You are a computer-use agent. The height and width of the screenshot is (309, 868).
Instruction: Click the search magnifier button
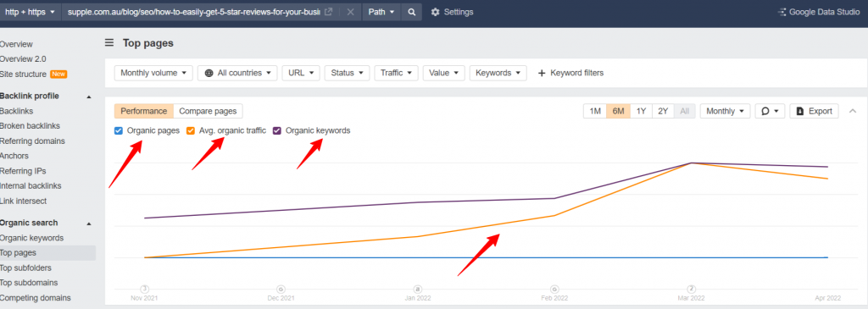pyautogui.click(x=411, y=12)
